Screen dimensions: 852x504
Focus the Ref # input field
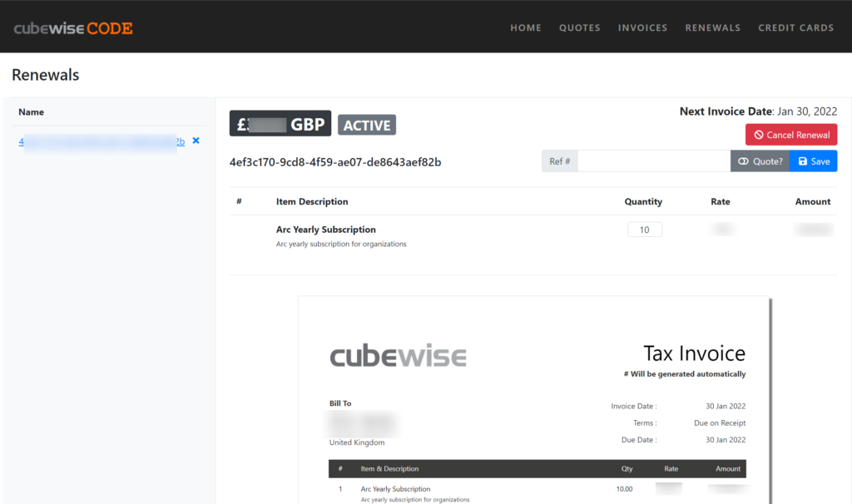[653, 161]
